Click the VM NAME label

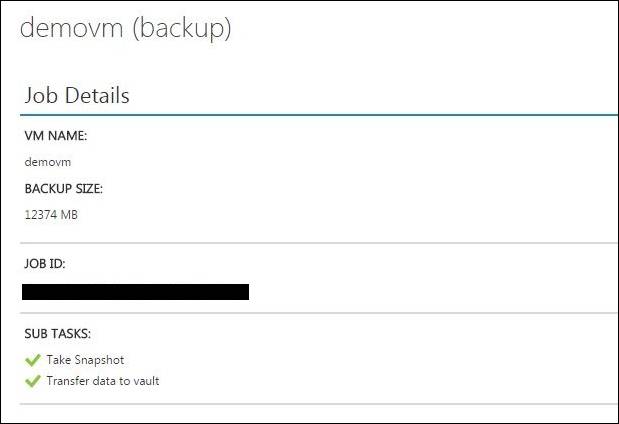point(54,137)
